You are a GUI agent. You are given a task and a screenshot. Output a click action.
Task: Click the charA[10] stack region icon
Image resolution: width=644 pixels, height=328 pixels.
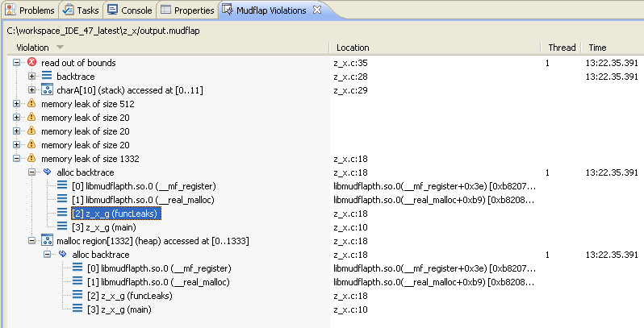47,90
